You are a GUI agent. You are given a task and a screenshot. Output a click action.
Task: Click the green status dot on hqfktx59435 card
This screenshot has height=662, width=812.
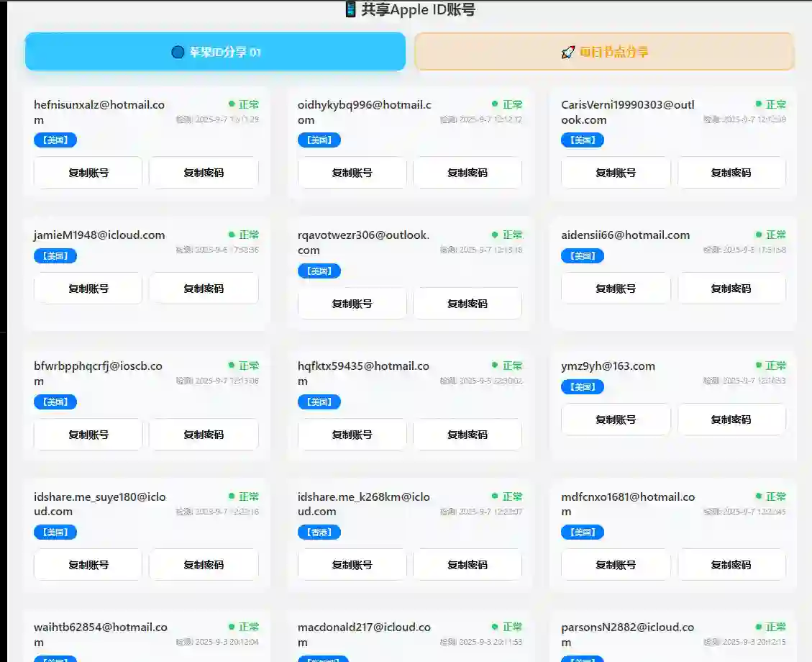coord(494,365)
